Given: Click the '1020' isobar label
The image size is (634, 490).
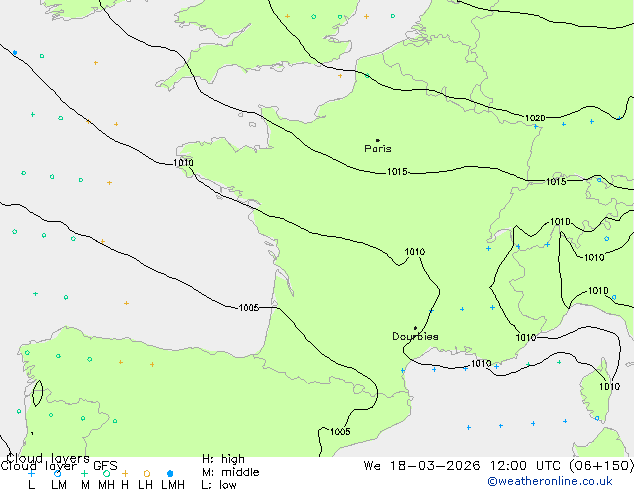Looking at the screenshot, I should [x=535, y=118].
